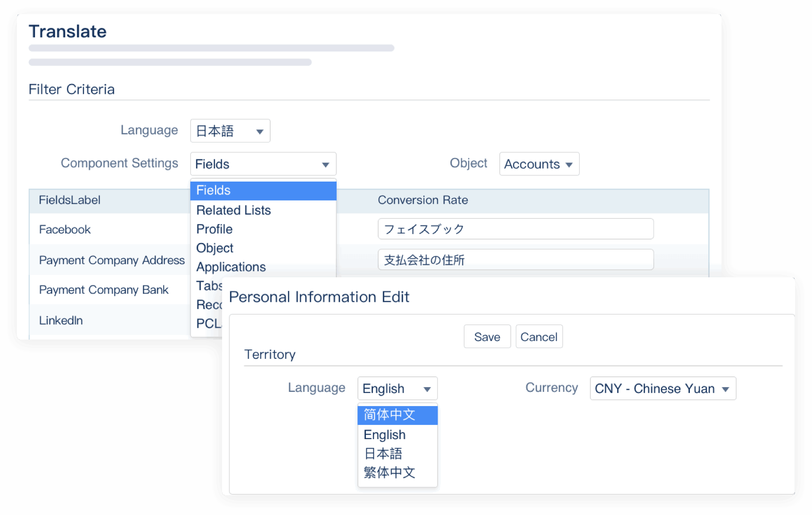This screenshot has width=812, height=515.
Task: Select Fields option in component list
Action: coord(263,191)
